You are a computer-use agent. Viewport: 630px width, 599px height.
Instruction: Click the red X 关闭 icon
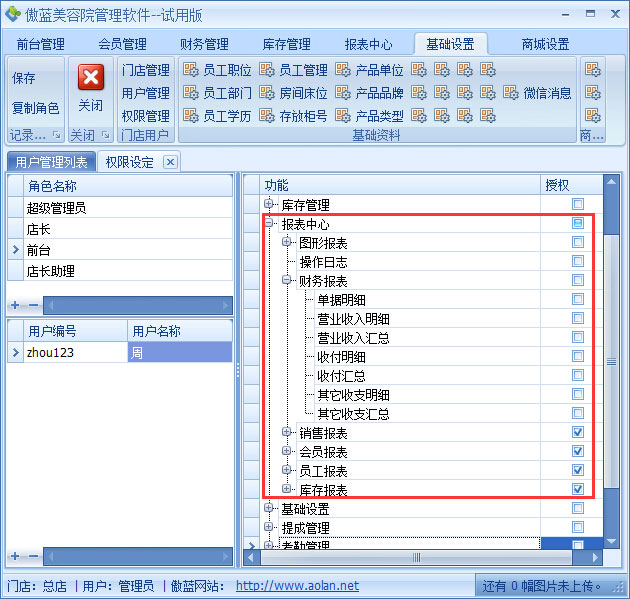(91, 78)
